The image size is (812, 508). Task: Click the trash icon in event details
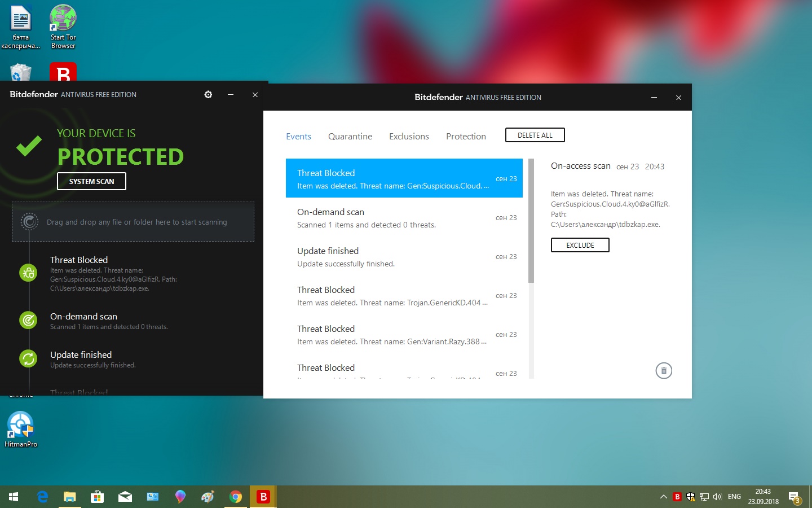click(664, 371)
